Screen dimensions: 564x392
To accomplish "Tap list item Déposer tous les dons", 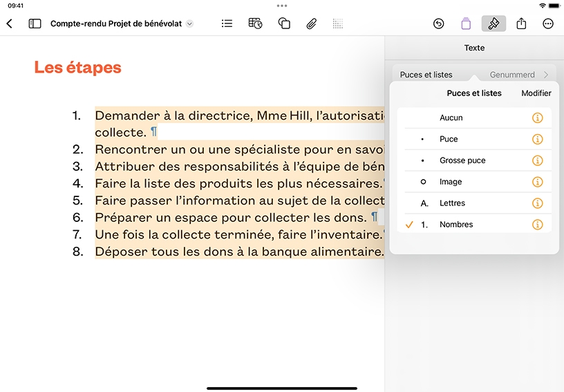I will pyautogui.click(x=240, y=252).
